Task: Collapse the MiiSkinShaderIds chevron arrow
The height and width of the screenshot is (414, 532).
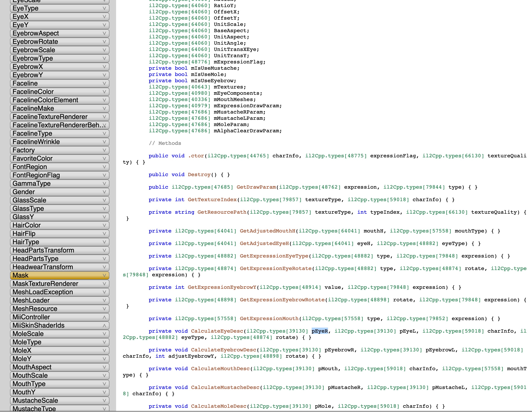Action: 104,325
